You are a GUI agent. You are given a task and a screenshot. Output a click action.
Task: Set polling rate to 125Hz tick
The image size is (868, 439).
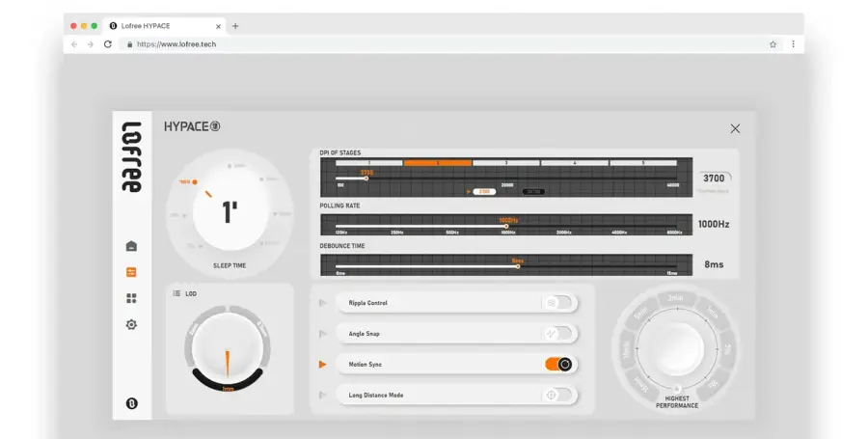pos(341,233)
